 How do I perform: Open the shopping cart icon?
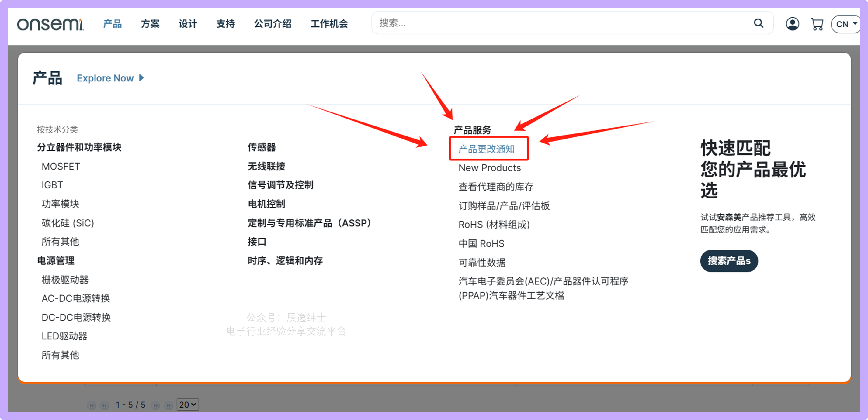click(817, 24)
